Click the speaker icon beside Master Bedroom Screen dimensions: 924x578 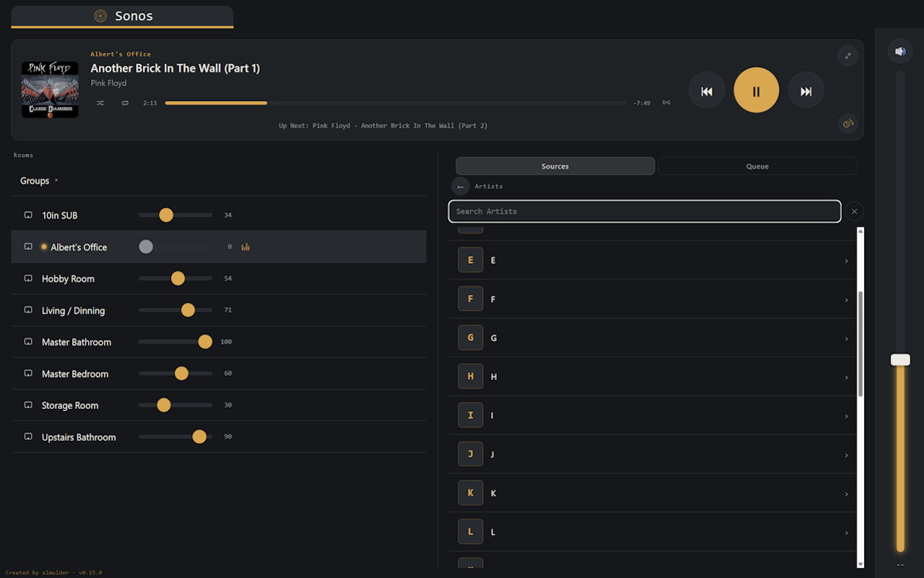[x=28, y=374]
